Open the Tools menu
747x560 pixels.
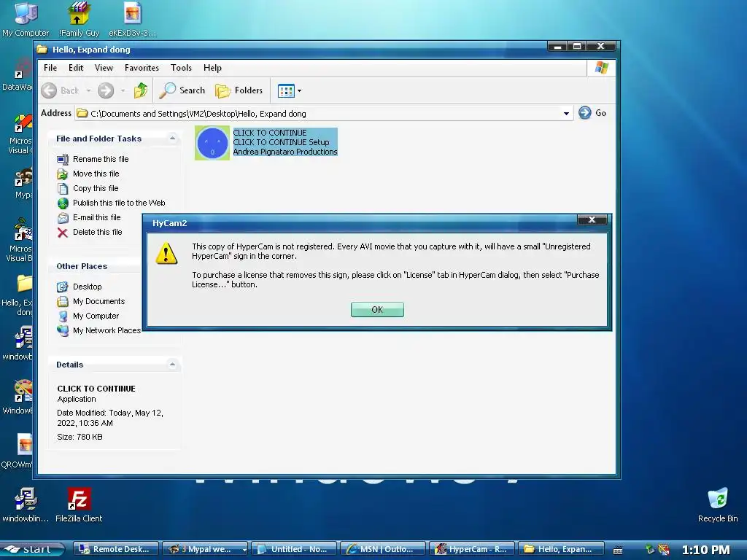pyautogui.click(x=181, y=68)
